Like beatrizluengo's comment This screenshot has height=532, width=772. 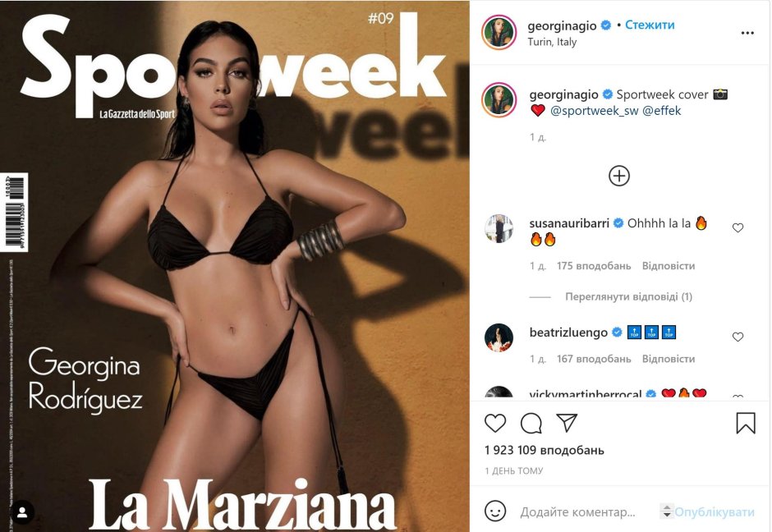(x=738, y=337)
